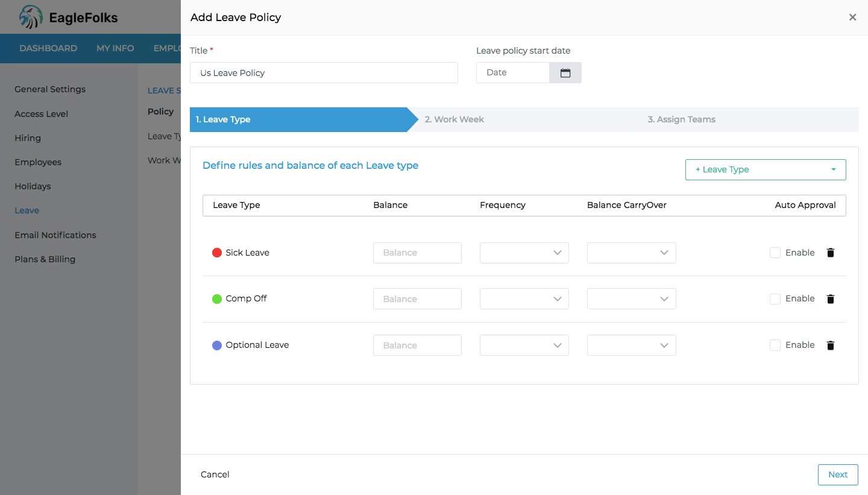Viewport: 868px width, 495px height.
Task: Open the MY INFO menu
Action: [x=115, y=48]
